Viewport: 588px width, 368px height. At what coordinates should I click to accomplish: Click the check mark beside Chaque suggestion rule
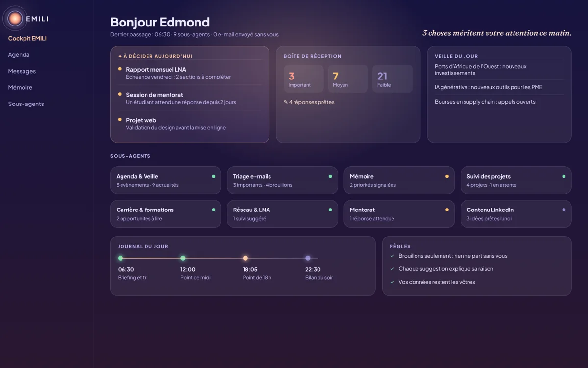click(392, 269)
